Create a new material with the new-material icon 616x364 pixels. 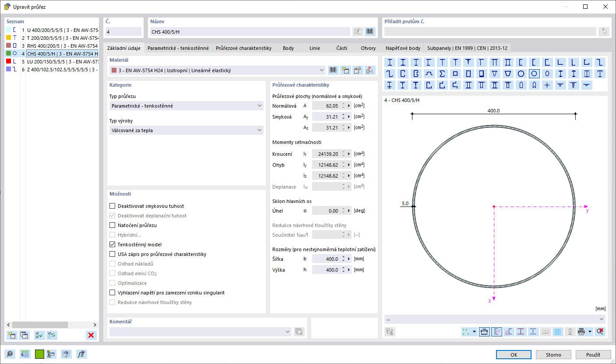(345, 70)
